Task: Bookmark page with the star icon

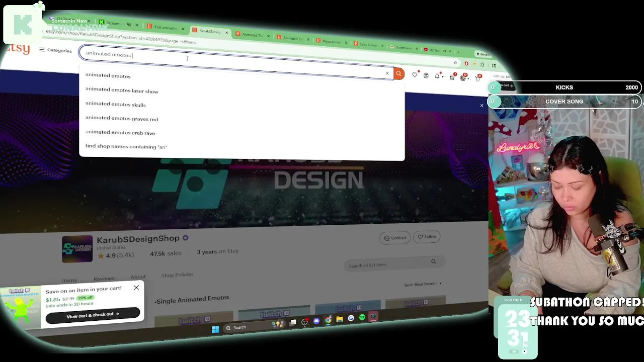Action: click(455, 63)
